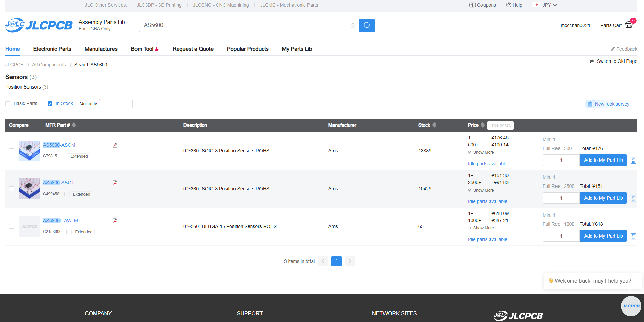
Task: Go to next results page
Action: coord(350,261)
